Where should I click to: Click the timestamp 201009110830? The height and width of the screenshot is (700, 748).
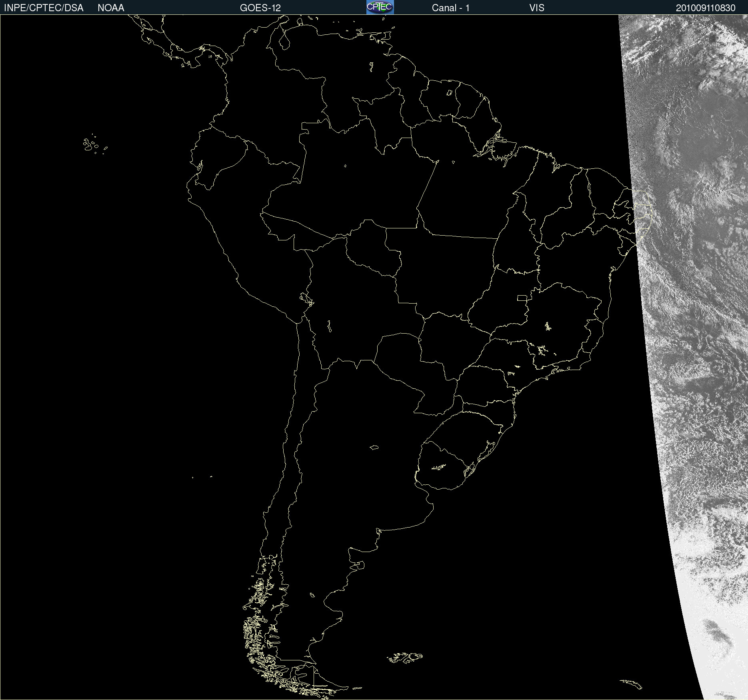pyautogui.click(x=706, y=8)
